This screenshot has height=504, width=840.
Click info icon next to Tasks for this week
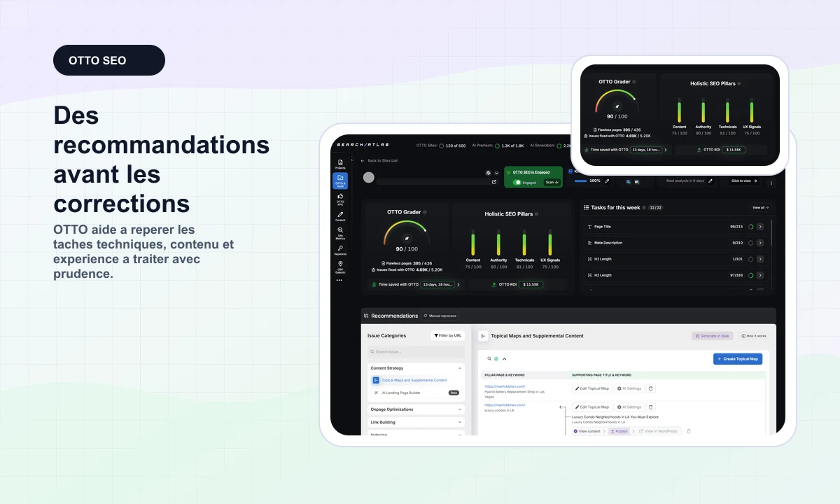[644, 207]
